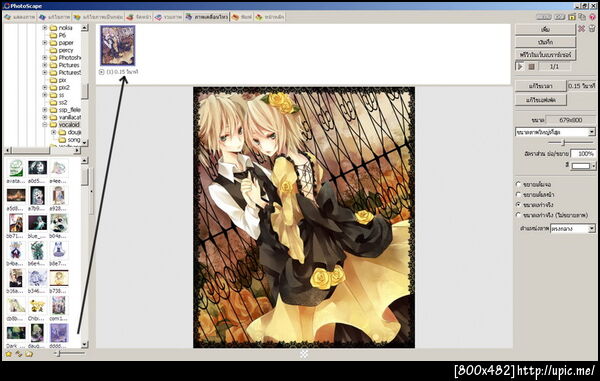Click the Print tab icon
This screenshot has width=600, height=381.
pos(235,17)
